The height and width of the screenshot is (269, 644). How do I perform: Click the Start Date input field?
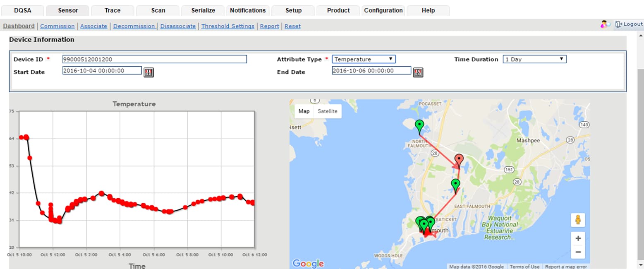click(102, 70)
